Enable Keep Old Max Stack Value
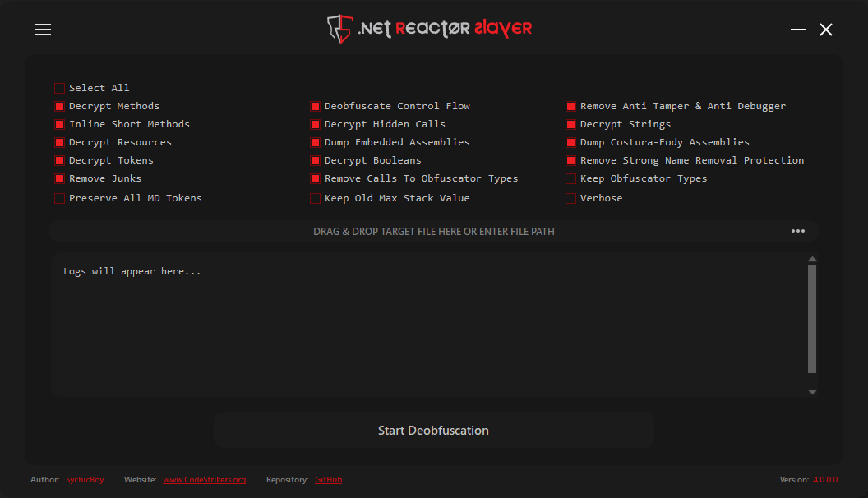 pyautogui.click(x=315, y=198)
